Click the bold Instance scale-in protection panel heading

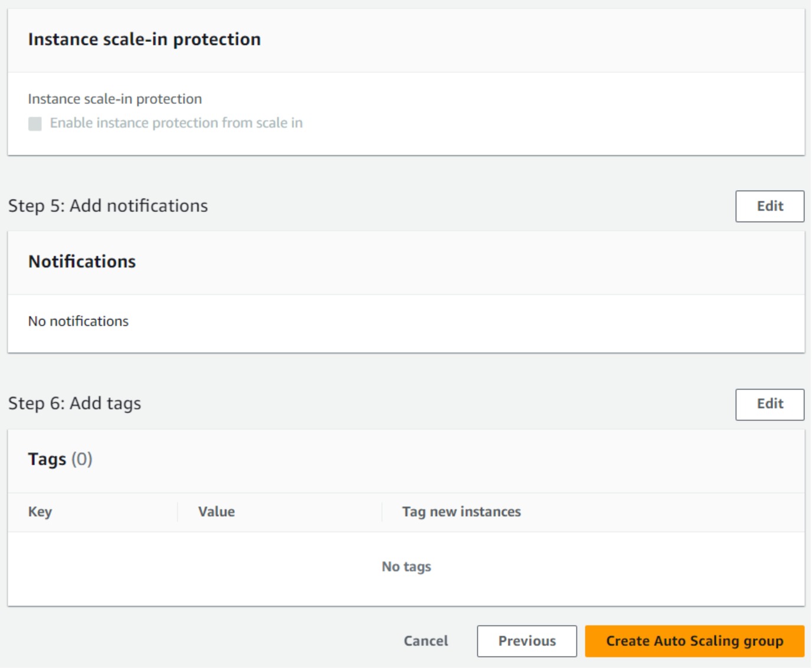click(x=144, y=40)
